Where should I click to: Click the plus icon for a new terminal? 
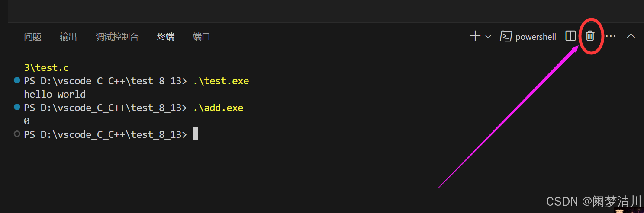(475, 36)
